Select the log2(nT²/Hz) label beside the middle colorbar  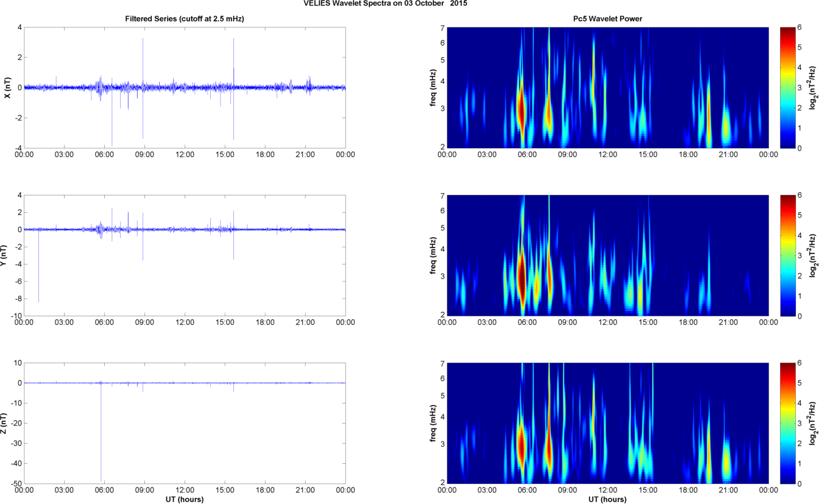(x=813, y=255)
